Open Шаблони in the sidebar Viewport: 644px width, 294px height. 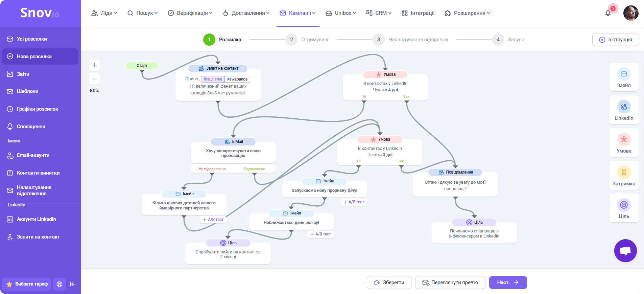(x=40, y=91)
